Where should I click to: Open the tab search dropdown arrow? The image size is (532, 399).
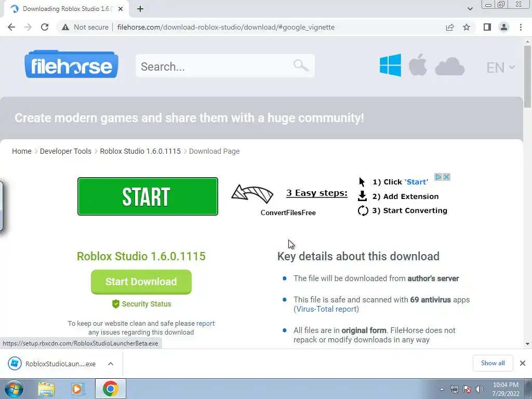(470, 9)
